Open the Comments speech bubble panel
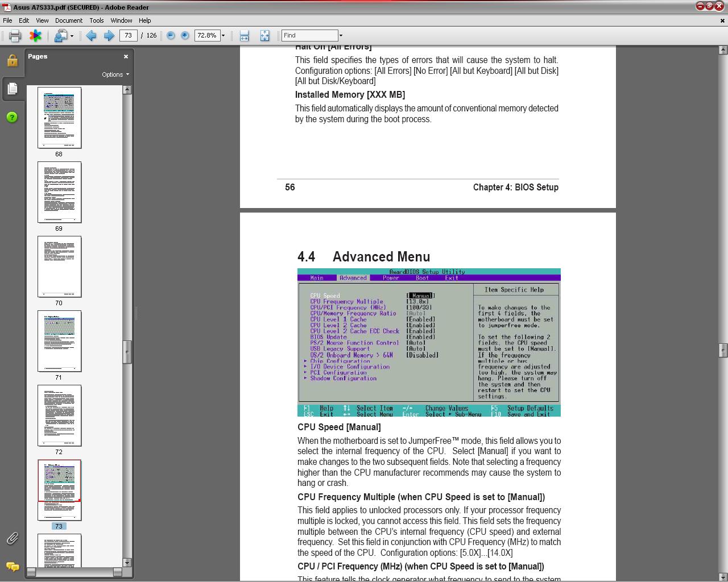 click(x=12, y=566)
